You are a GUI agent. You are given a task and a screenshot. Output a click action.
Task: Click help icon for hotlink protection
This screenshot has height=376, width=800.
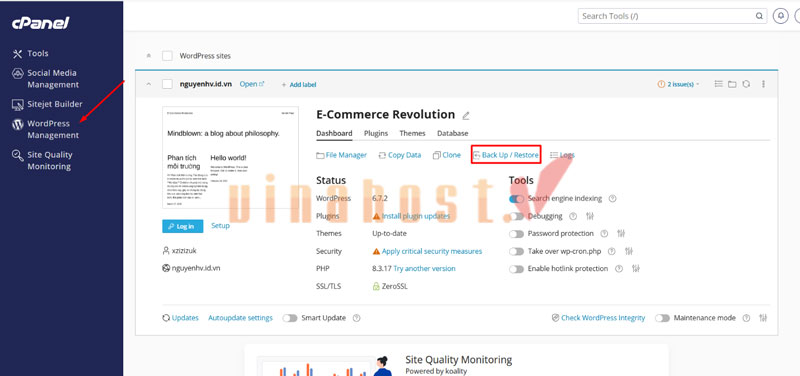[619, 269]
